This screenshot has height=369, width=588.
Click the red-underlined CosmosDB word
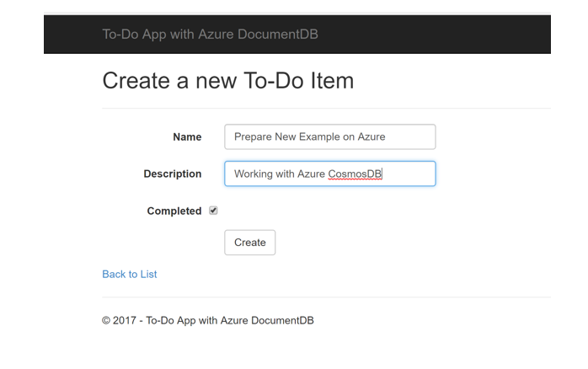pyautogui.click(x=355, y=174)
